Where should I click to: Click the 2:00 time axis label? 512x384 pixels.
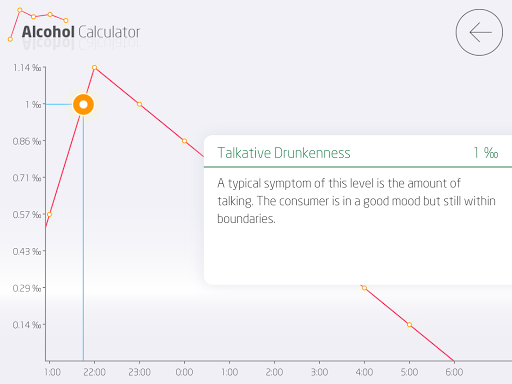click(274, 372)
